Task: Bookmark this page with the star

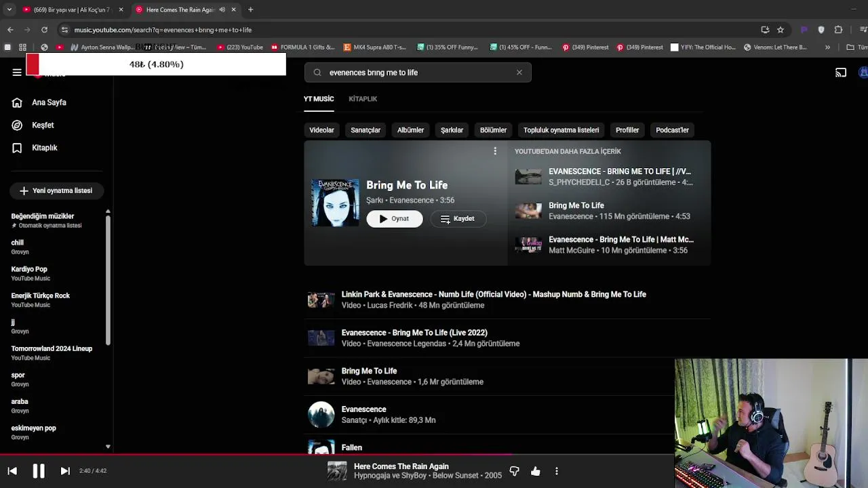Action: click(781, 30)
